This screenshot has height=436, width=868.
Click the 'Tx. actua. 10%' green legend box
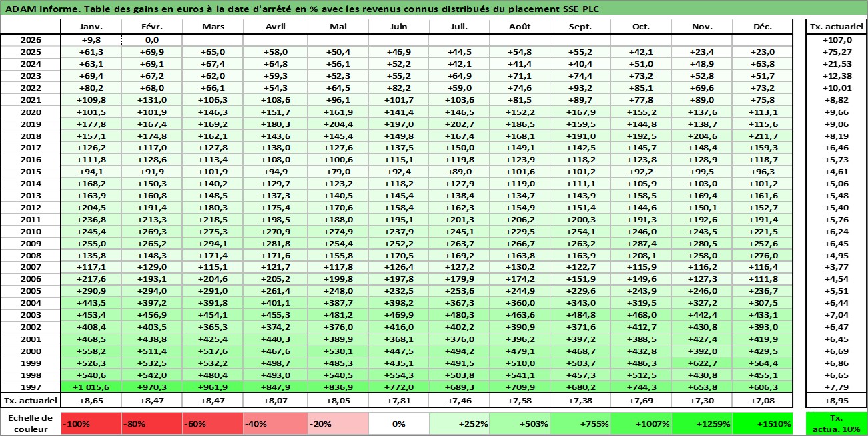[836, 423]
